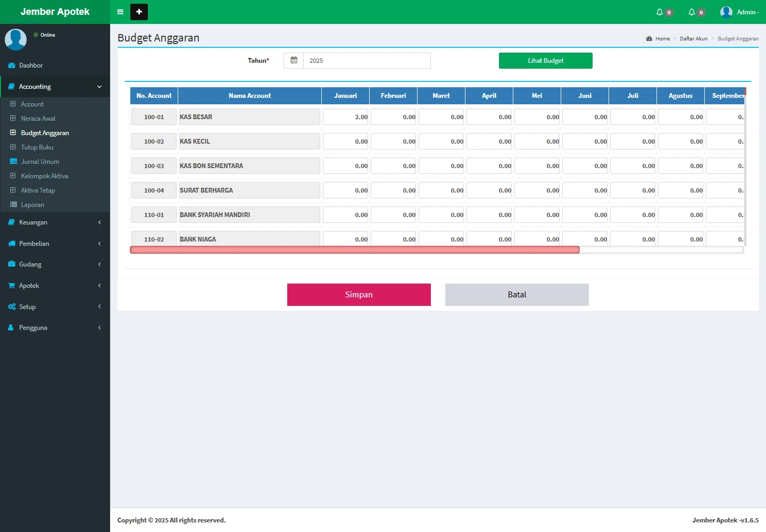Open the first notification bell
Viewport: 766px width, 532px height.
(660, 12)
